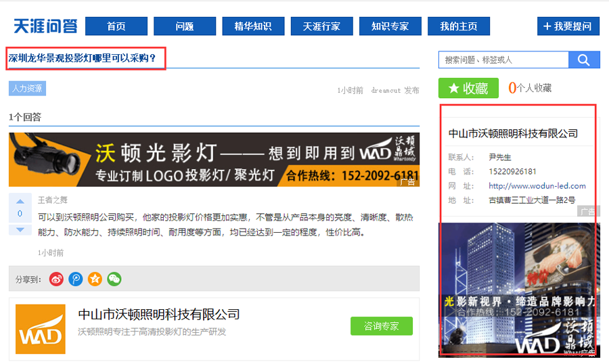
Task: Open the 精华知识 tab
Action: point(253,26)
